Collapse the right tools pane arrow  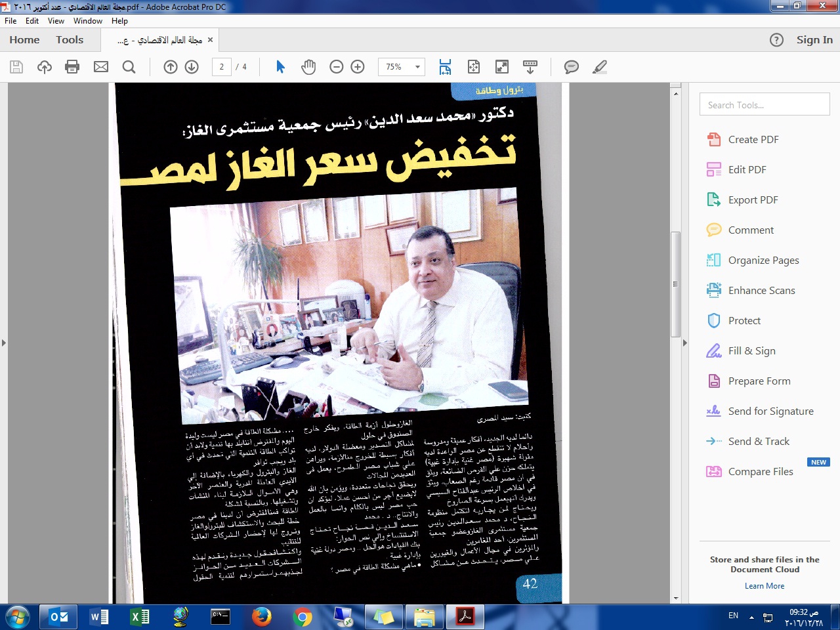pyautogui.click(x=684, y=343)
